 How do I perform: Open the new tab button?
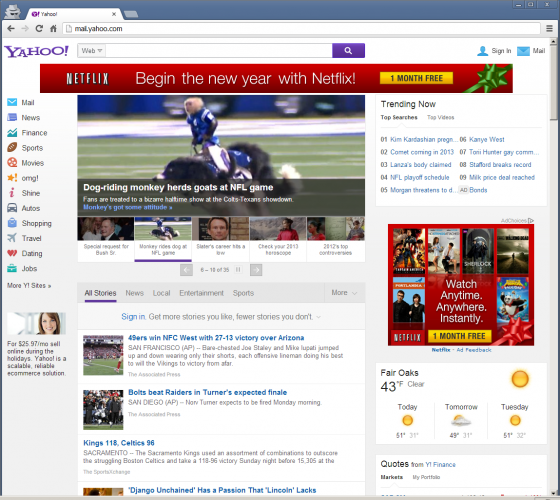(x=131, y=14)
